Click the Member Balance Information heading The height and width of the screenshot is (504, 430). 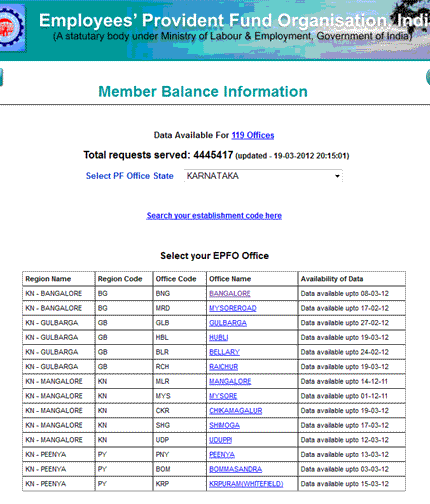tap(203, 92)
